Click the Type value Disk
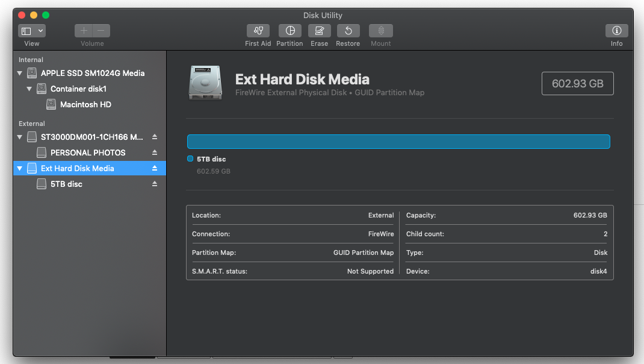The image size is (644, 364). point(601,253)
